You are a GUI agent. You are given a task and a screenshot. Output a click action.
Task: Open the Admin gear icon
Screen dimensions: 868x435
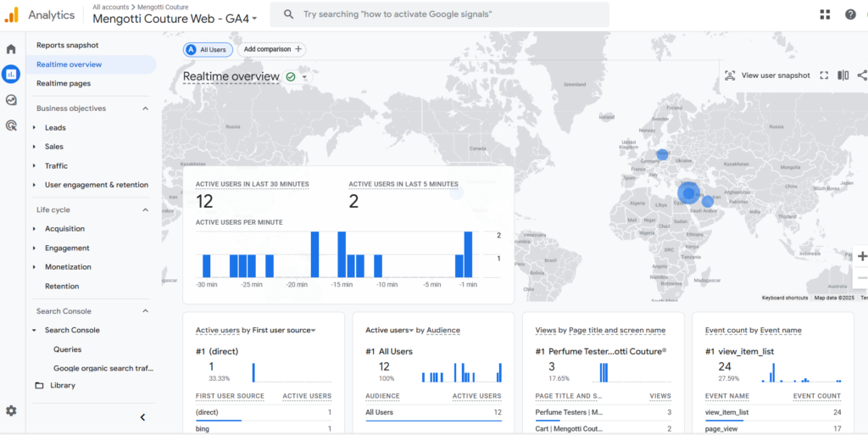pyautogui.click(x=11, y=410)
